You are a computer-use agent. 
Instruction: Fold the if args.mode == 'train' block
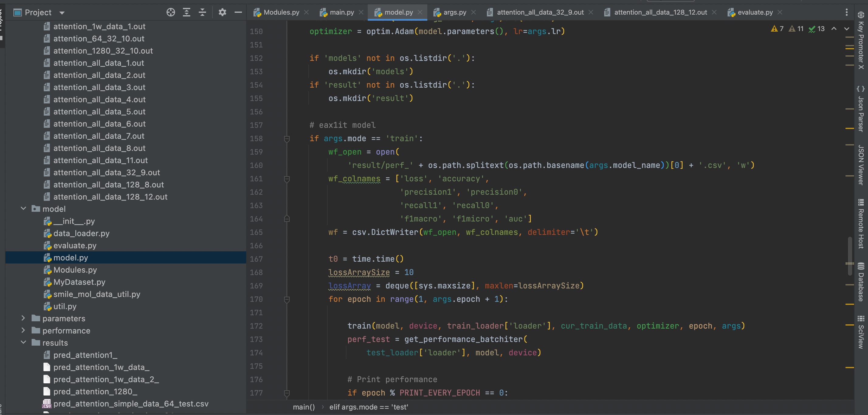point(287,139)
